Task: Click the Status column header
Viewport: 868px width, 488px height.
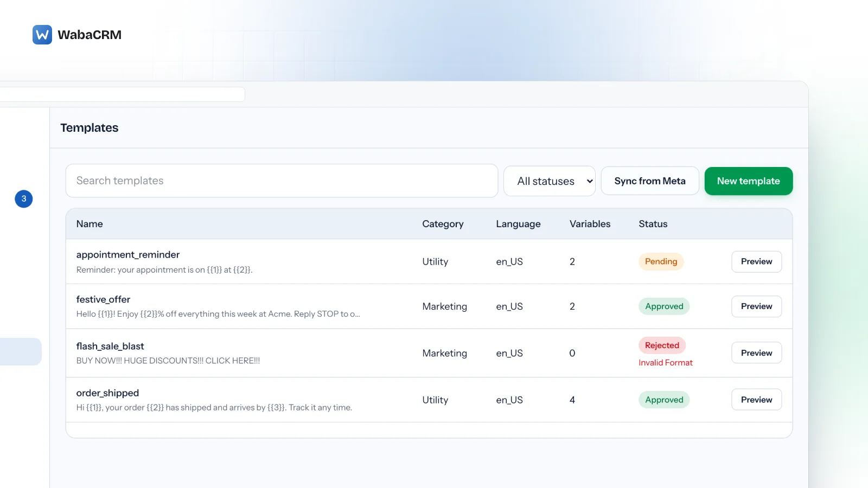Action: [653, 224]
